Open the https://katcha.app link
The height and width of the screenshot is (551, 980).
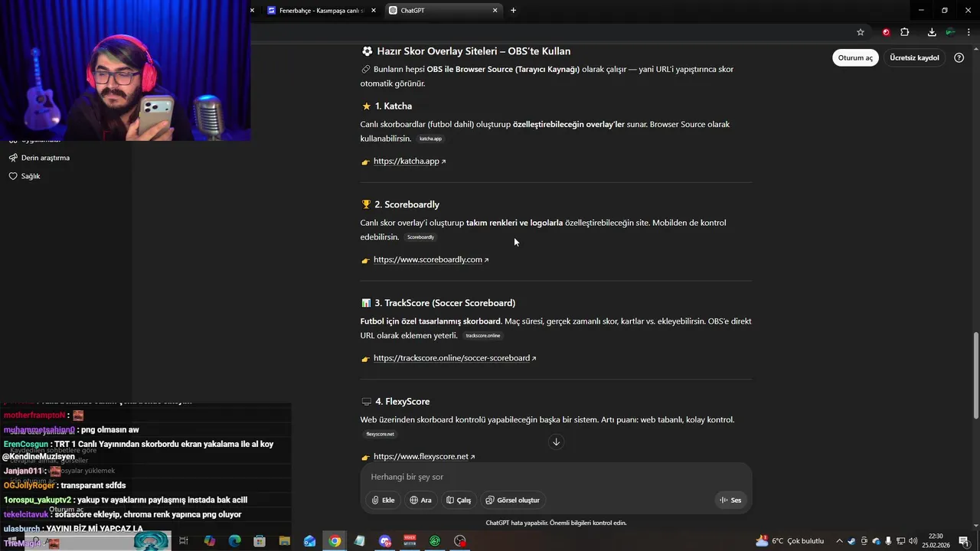point(410,161)
